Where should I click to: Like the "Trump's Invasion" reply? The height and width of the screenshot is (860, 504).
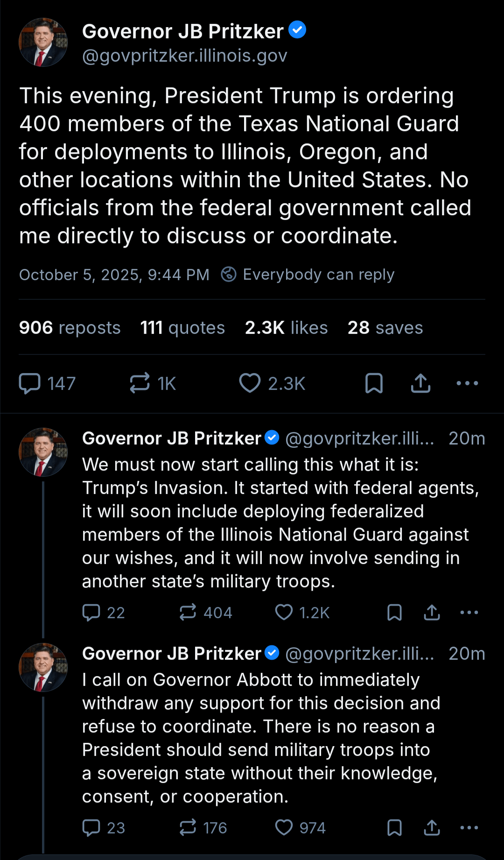click(284, 612)
